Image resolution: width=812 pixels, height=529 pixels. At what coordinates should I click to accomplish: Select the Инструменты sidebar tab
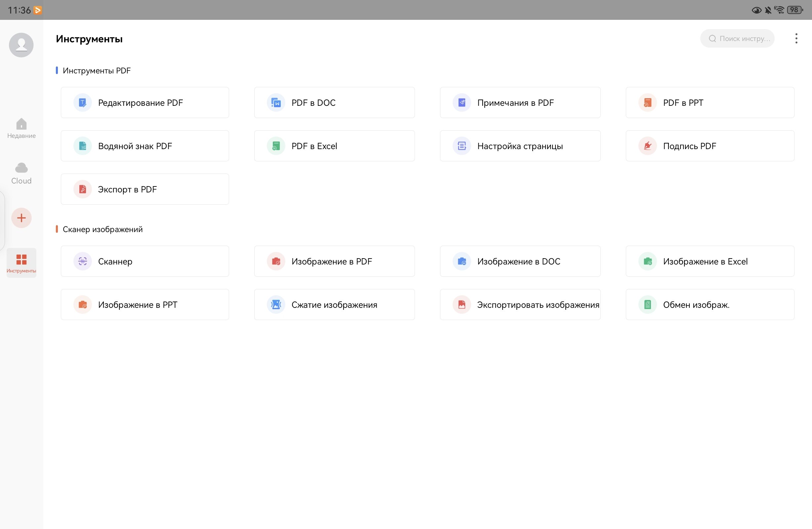click(21, 263)
